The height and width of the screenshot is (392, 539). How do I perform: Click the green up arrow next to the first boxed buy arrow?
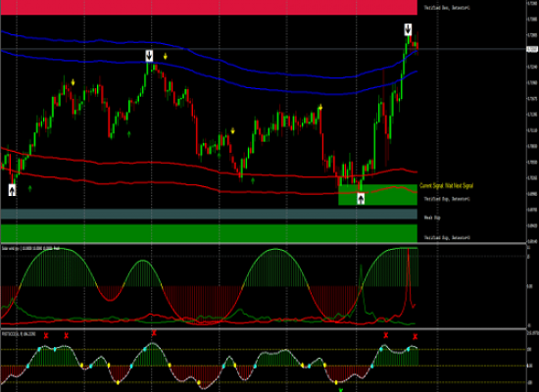pyautogui.click(x=30, y=188)
